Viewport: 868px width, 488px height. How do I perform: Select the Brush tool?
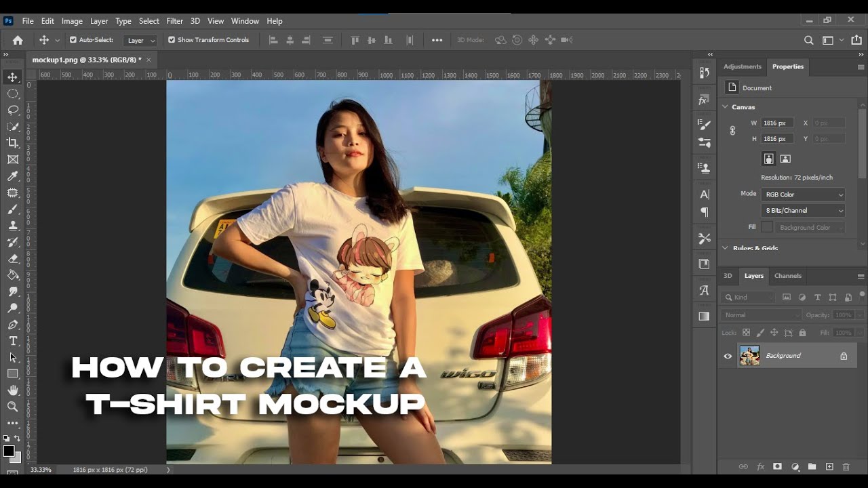13,209
